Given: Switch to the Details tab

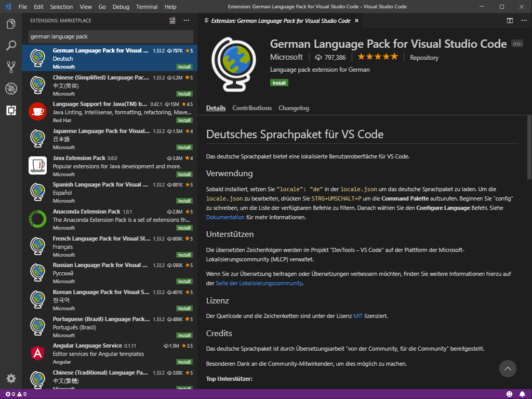Looking at the screenshot, I should [216, 108].
